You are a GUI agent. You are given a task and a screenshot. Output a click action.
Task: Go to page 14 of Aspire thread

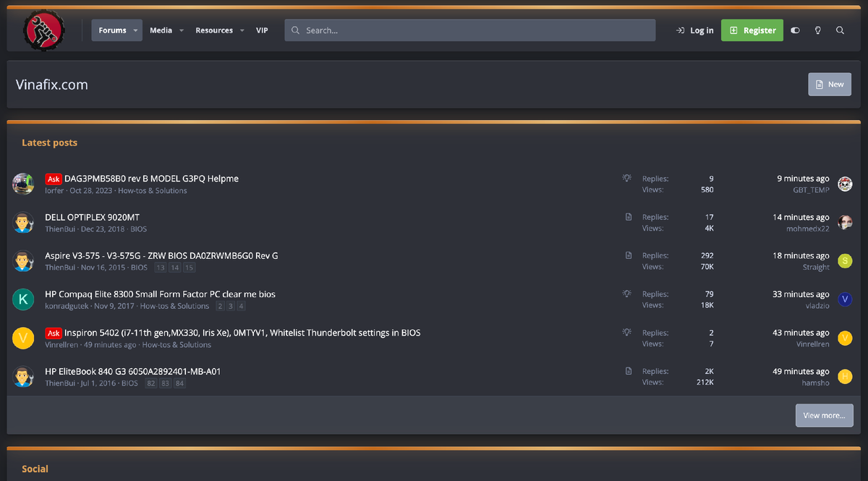click(x=175, y=268)
